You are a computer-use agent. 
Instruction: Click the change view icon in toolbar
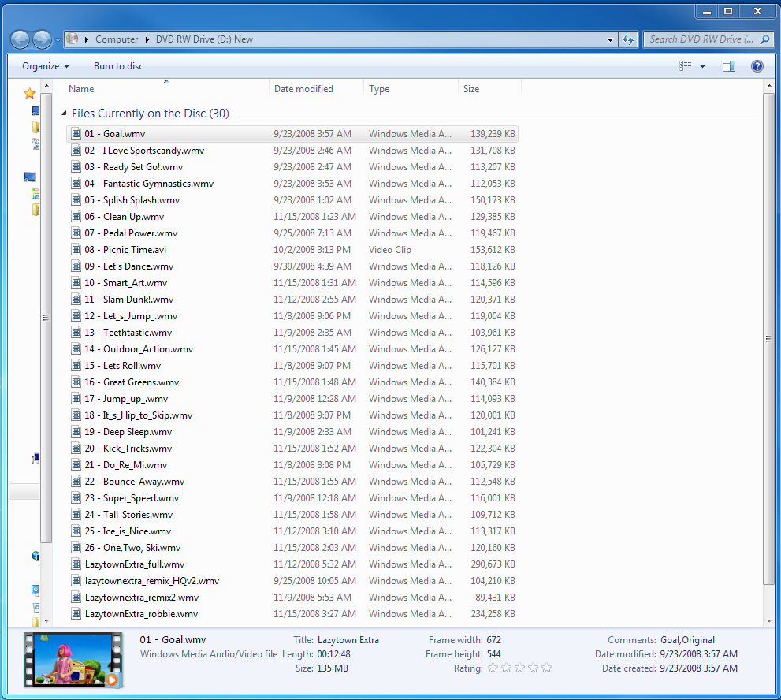point(686,66)
